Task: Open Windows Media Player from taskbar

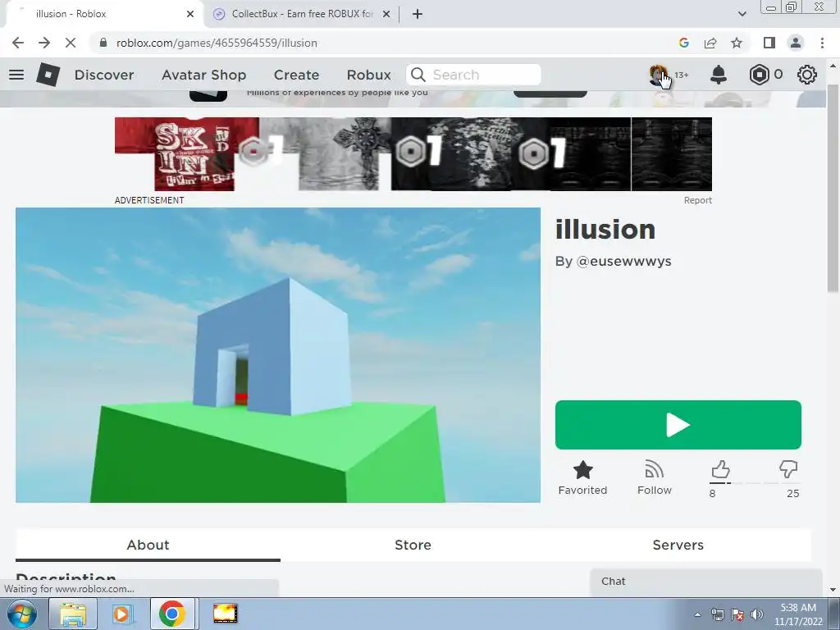Action: coord(121,614)
